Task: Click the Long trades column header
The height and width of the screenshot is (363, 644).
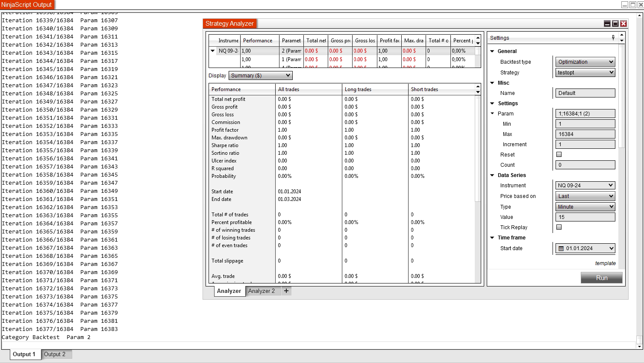Action: coord(375,89)
